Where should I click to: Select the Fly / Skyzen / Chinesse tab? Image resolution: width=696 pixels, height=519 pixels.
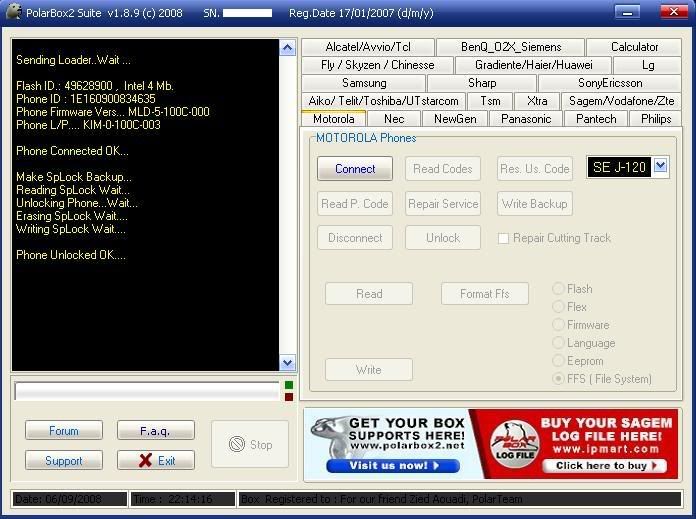[x=377, y=65]
